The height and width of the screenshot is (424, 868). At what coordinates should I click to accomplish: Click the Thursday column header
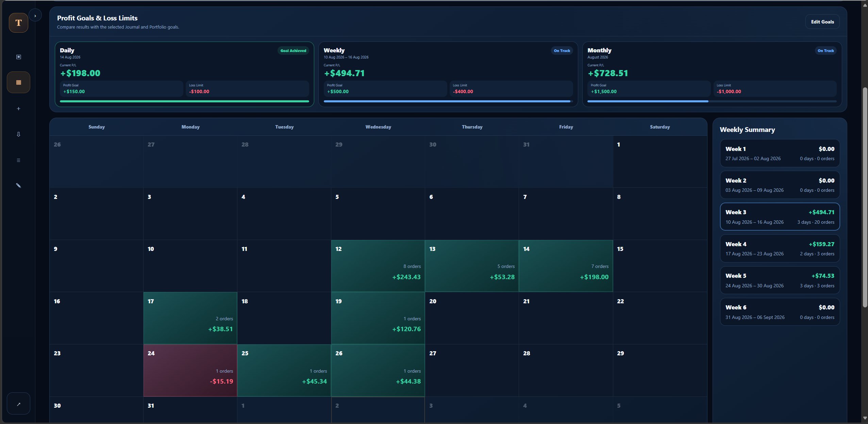(472, 127)
